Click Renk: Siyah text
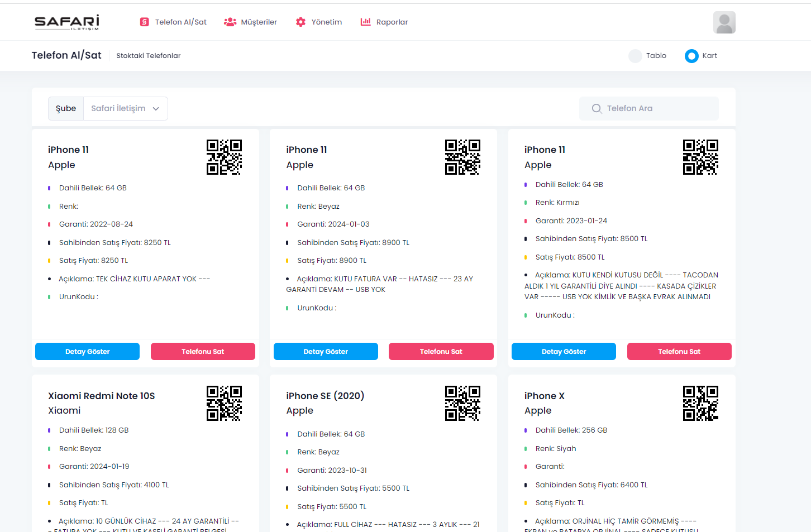The width and height of the screenshot is (811, 532). pos(556,448)
